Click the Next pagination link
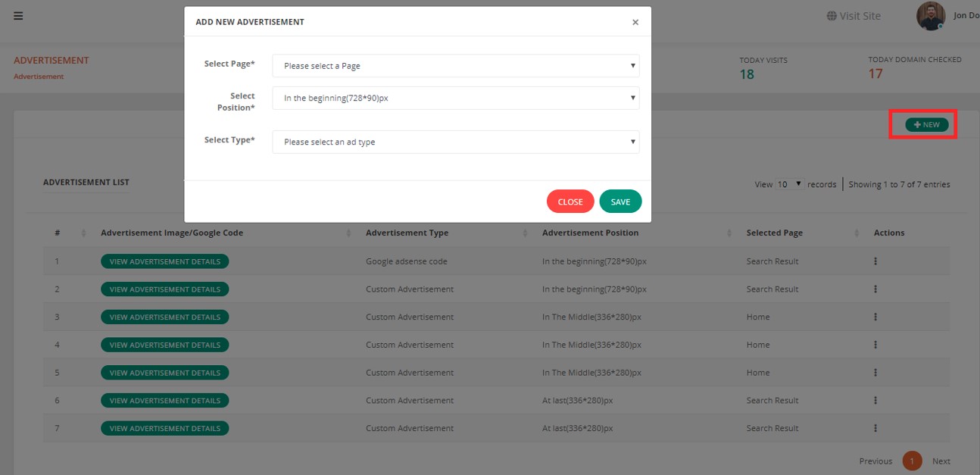The height and width of the screenshot is (475, 980). click(x=941, y=461)
